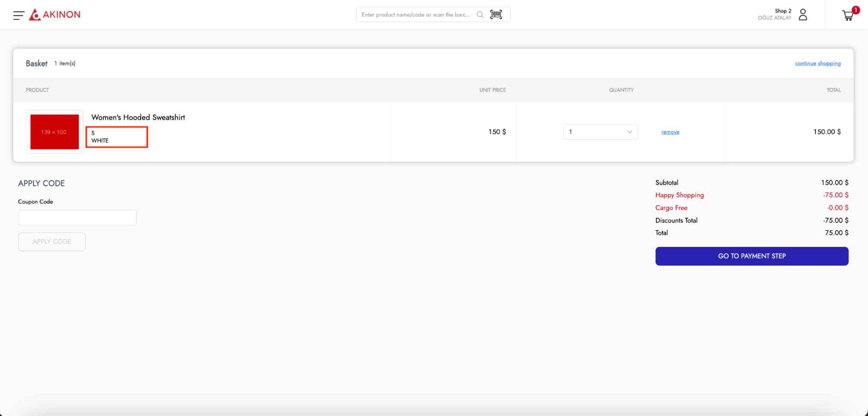Image resolution: width=868 pixels, height=416 pixels.
Task: Click the S WHITE variant details
Action: coord(117,137)
